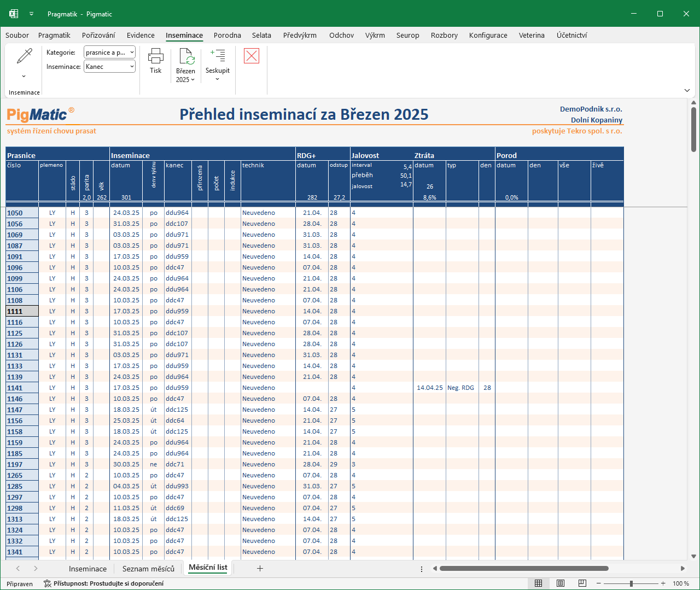Click the zoom in plus icon

(663, 583)
